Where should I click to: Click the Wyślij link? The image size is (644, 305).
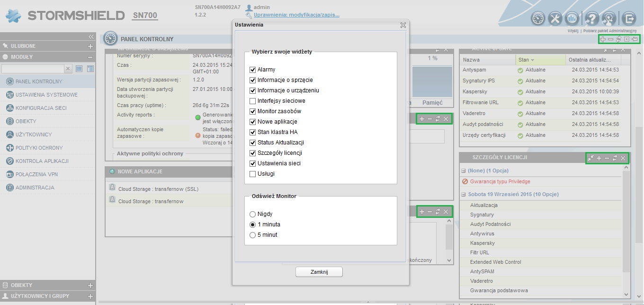(573, 30)
